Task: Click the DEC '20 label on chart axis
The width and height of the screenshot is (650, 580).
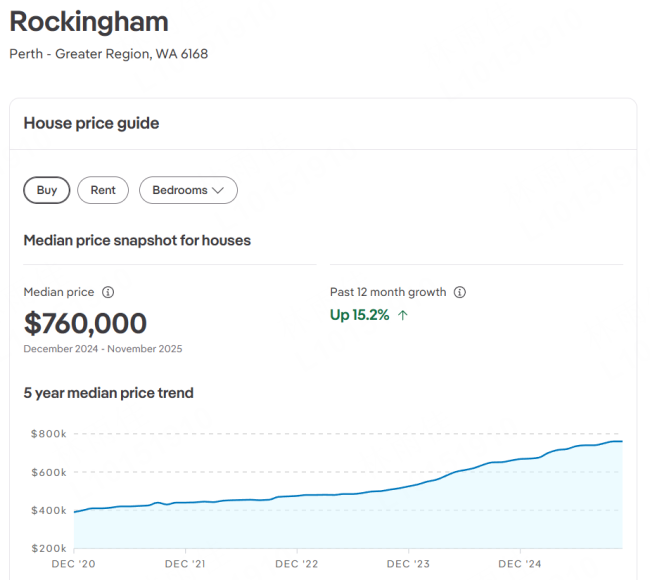Action: 73,563
